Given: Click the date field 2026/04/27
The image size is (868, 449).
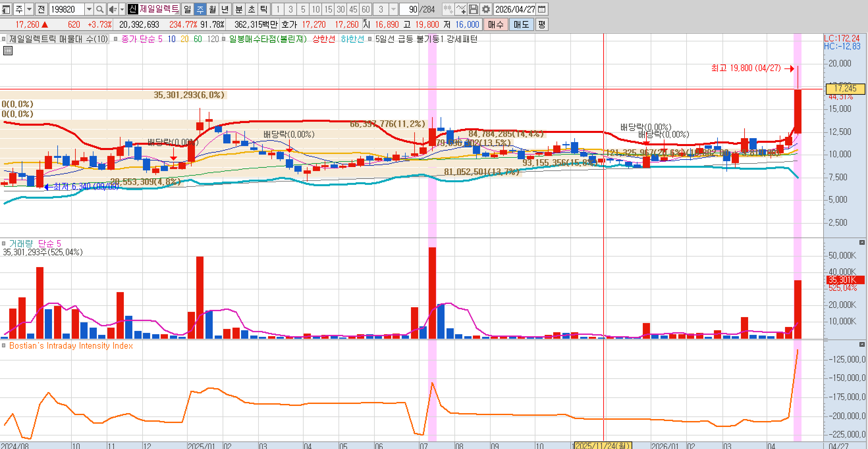Looking at the screenshot, I should 515,10.
